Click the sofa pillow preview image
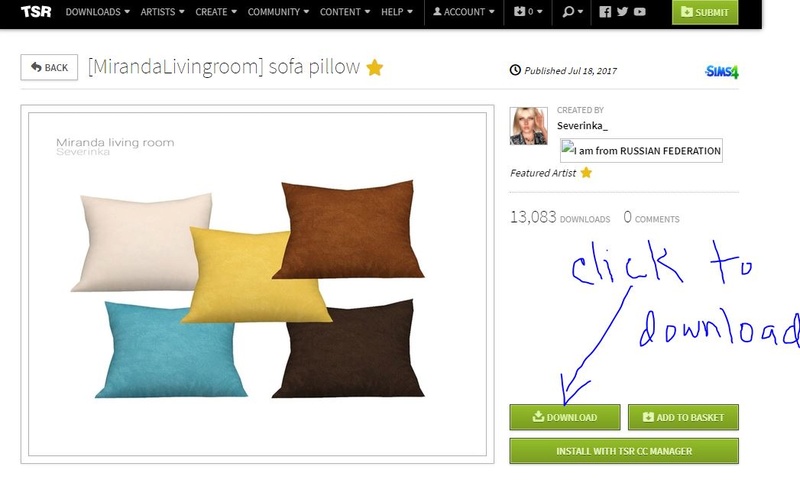 257,284
